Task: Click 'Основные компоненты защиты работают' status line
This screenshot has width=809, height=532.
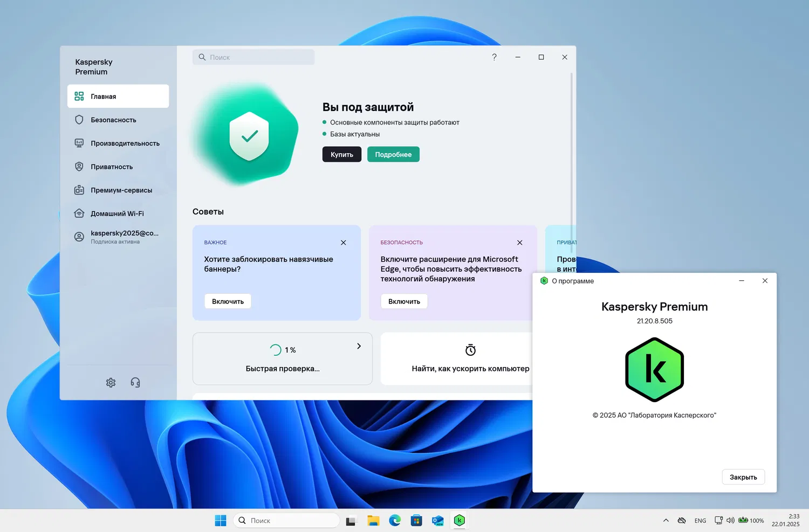Action: [395, 122]
